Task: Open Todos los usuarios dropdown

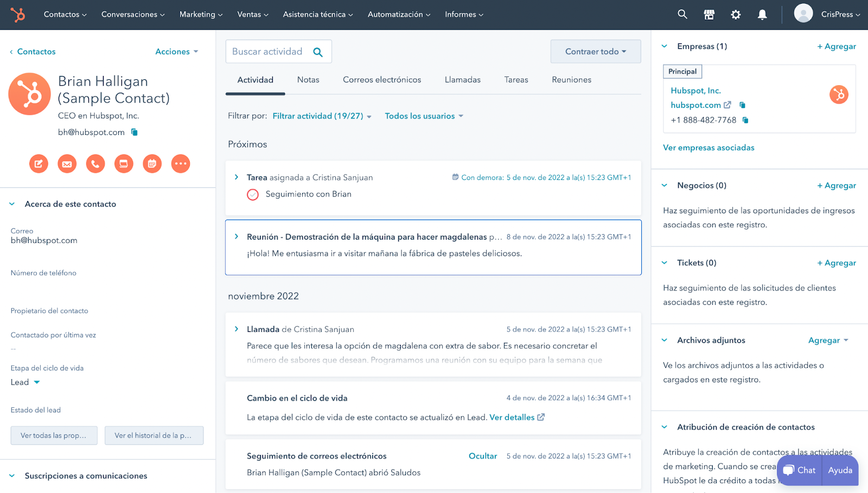Action: (x=424, y=116)
